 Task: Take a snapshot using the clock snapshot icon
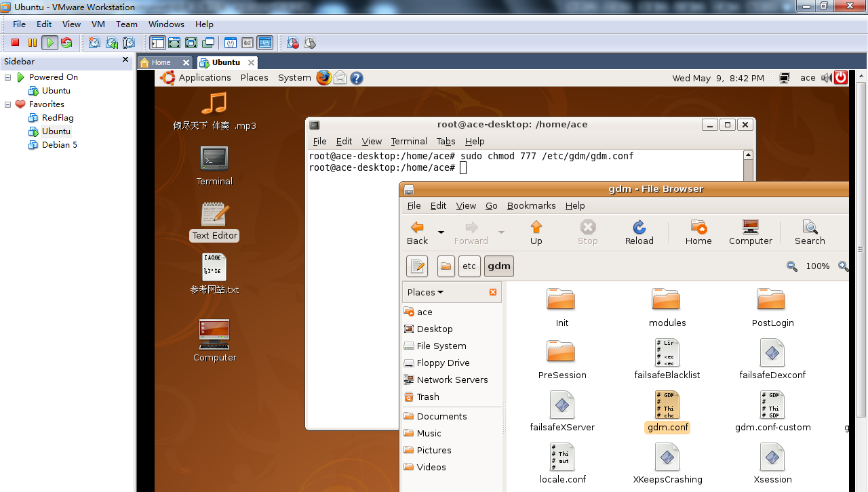tap(94, 43)
